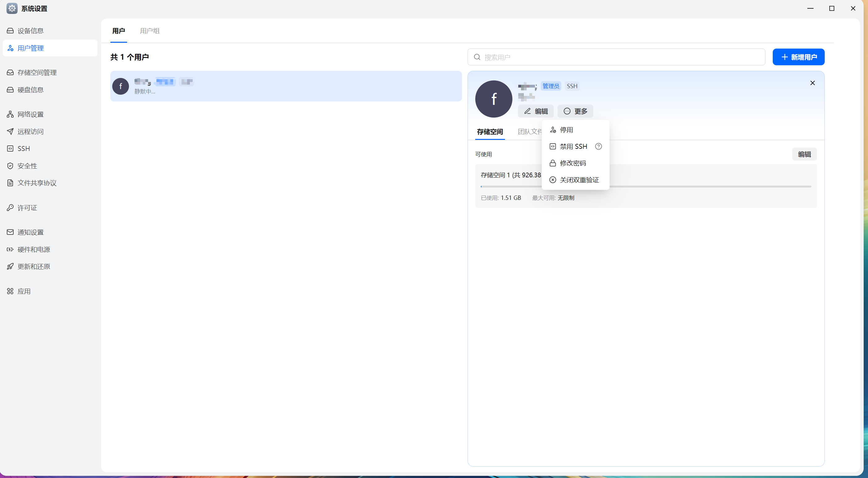Viewport: 868px width, 478px height.
Task: Select 修改密码 from the menu
Action: [x=573, y=163]
